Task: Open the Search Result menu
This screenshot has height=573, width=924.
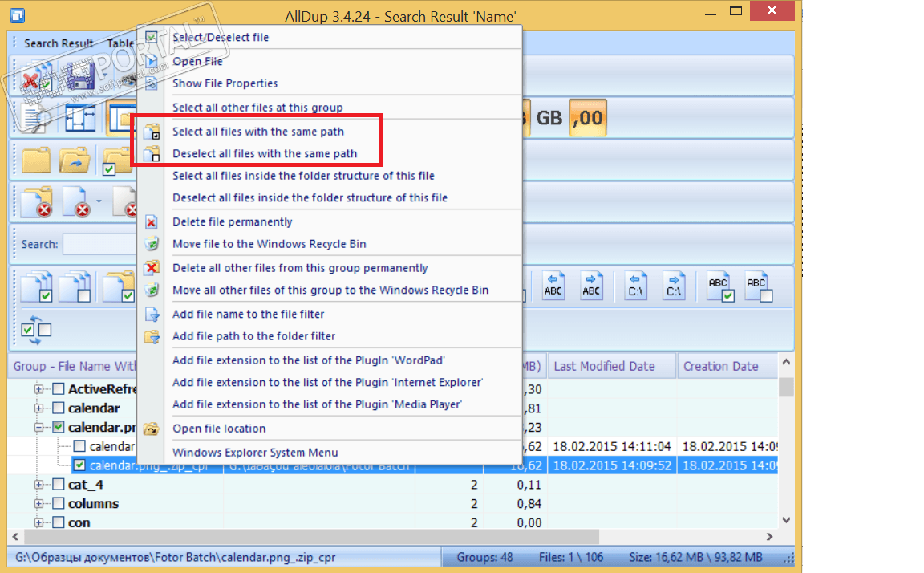Action: (x=59, y=43)
